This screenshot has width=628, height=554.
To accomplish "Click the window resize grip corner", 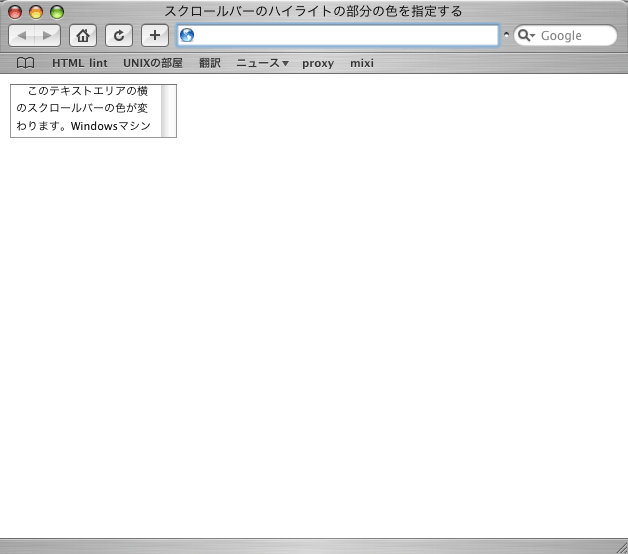I will (622, 548).
